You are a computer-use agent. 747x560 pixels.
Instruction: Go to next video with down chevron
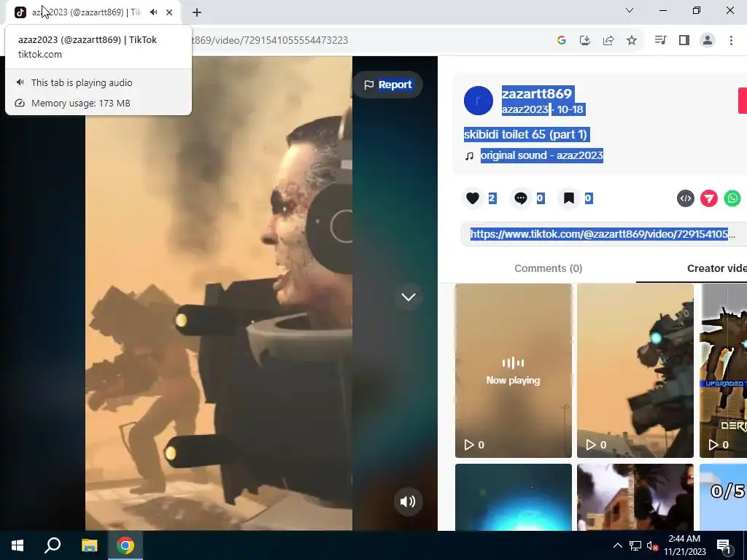tap(409, 297)
